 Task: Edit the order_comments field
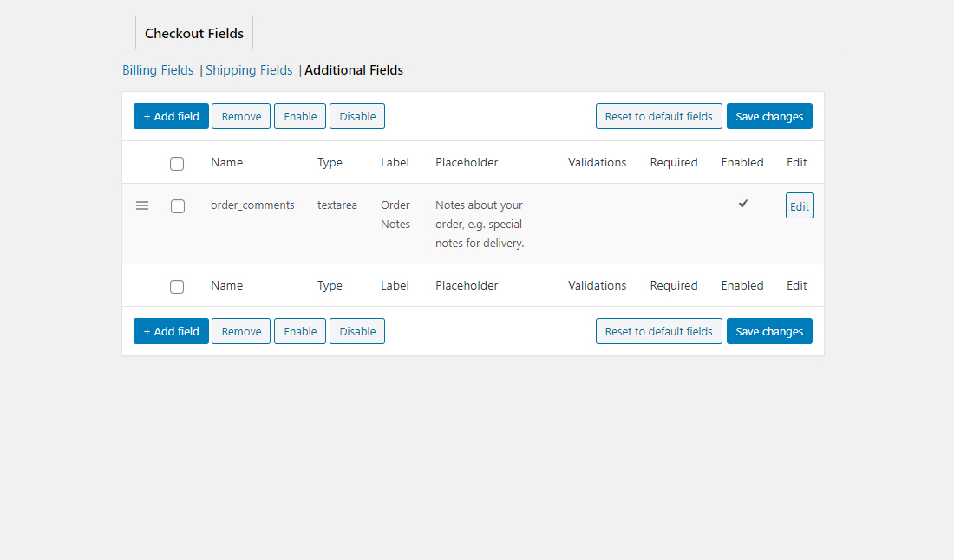(799, 206)
